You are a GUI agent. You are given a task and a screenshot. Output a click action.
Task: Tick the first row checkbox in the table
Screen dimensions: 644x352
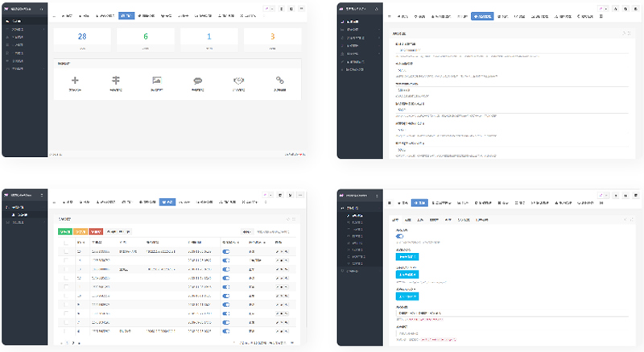point(64,251)
